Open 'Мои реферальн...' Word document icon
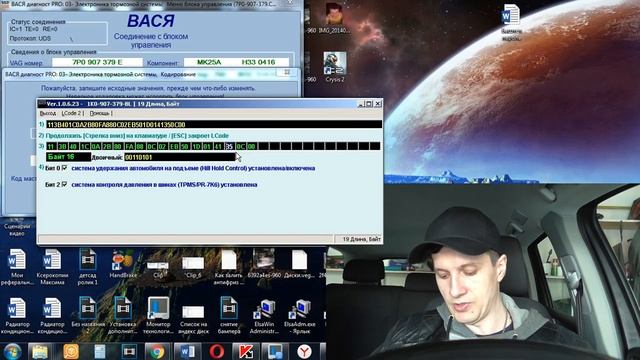Viewport: 640px width, 360px height. (17, 267)
